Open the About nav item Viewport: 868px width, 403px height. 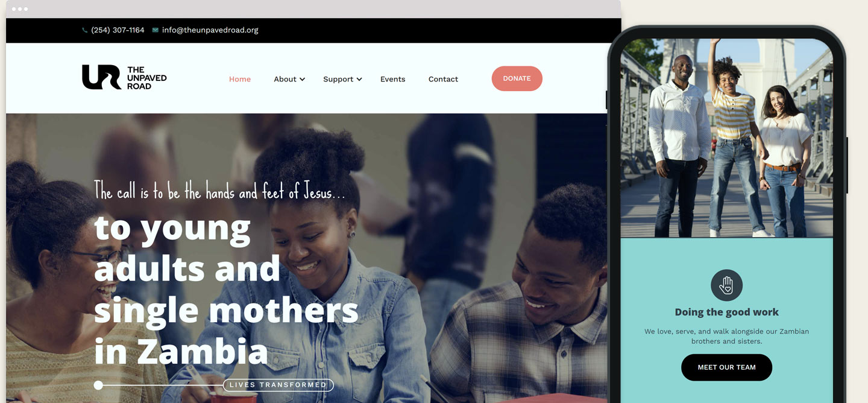[x=285, y=79]
